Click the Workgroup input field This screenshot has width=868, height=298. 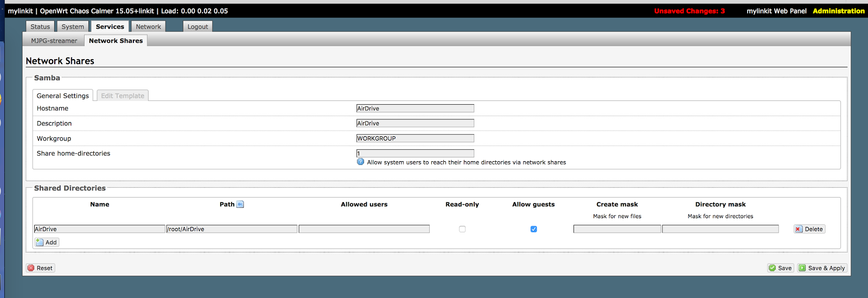(x=415, y=138)
